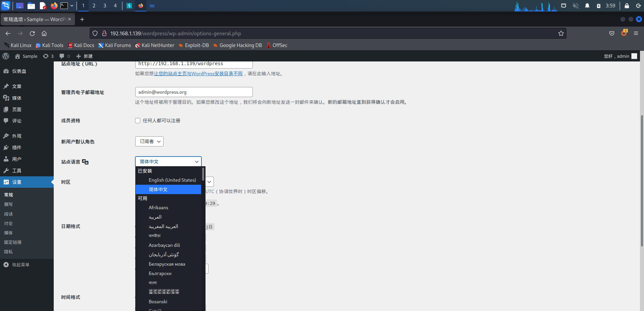
Task: Open the comments bubble in admin bar
Action: [64, 56]
